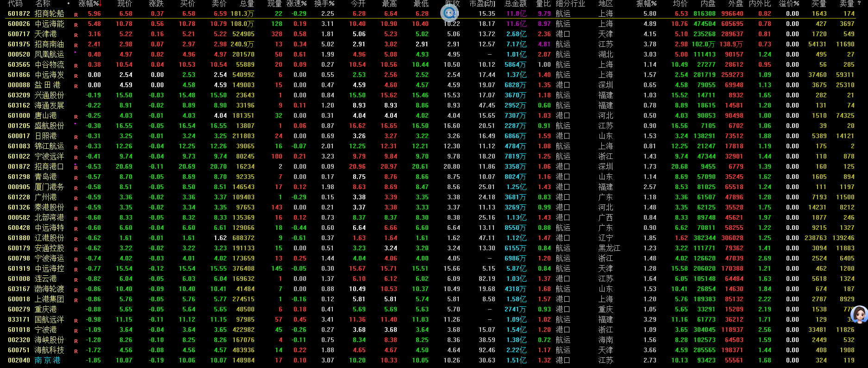868x368 pixels.
Task: Select the 招商轮船 stock name
Action: click(50, 14)
